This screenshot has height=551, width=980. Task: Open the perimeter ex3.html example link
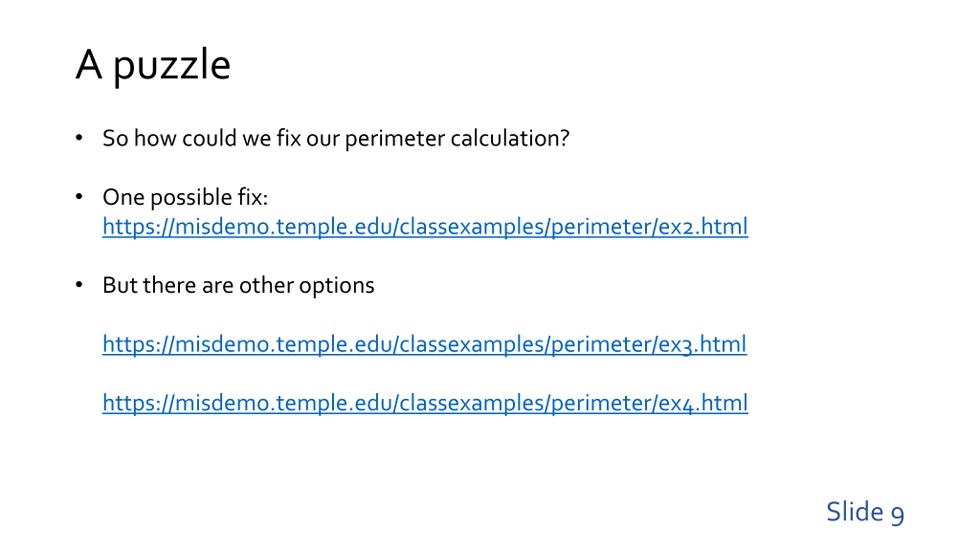click(x=425, y=344)
